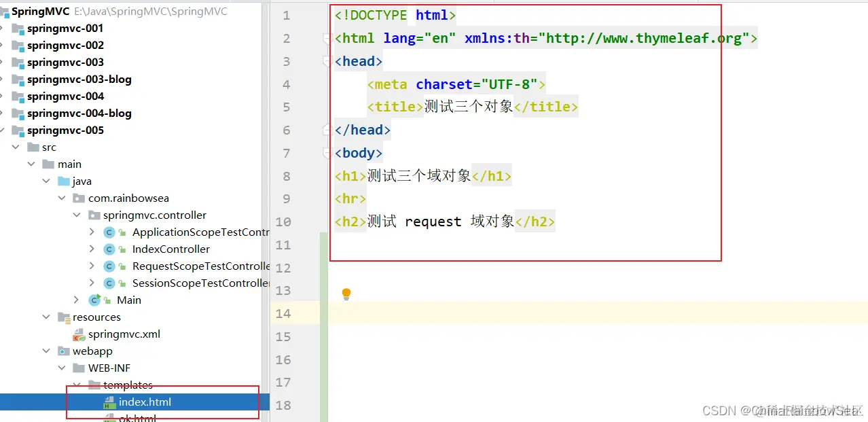Screen dimensions: 868x422
Task: Select the templates folder row
Action: pyautogui.click(x=128, y=385)
